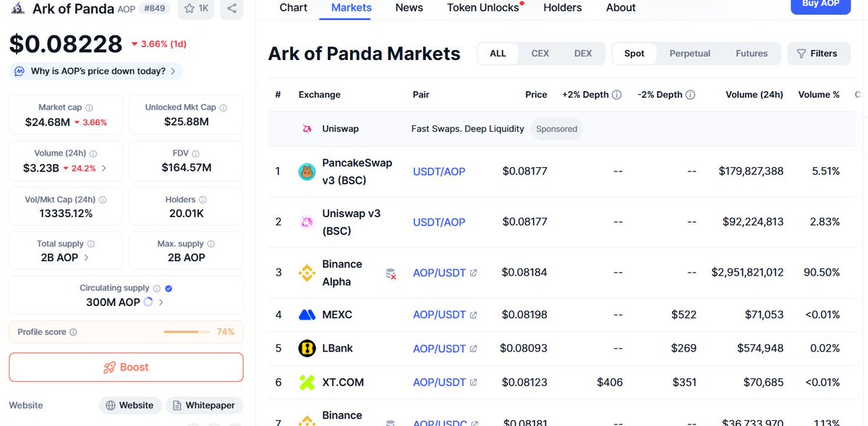Select the CEX market type filter
This screenshot has width=868, height=426.
[540, 54]
